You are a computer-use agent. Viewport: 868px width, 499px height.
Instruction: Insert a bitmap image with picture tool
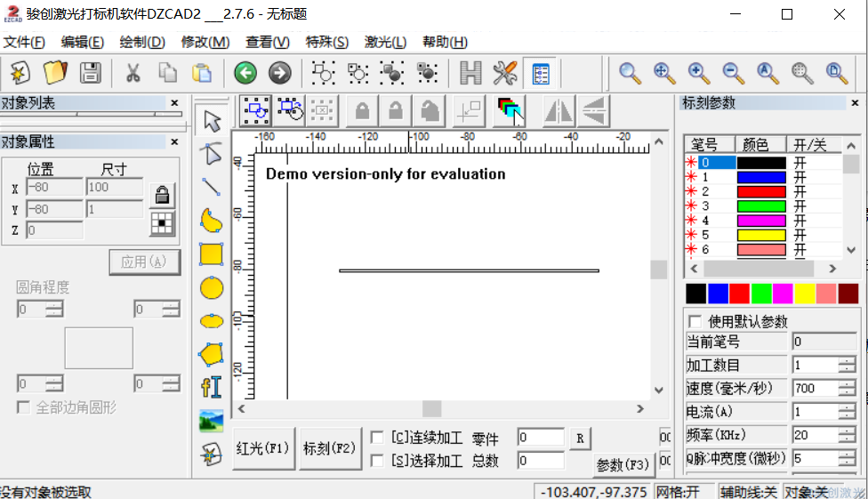point(212,421)
